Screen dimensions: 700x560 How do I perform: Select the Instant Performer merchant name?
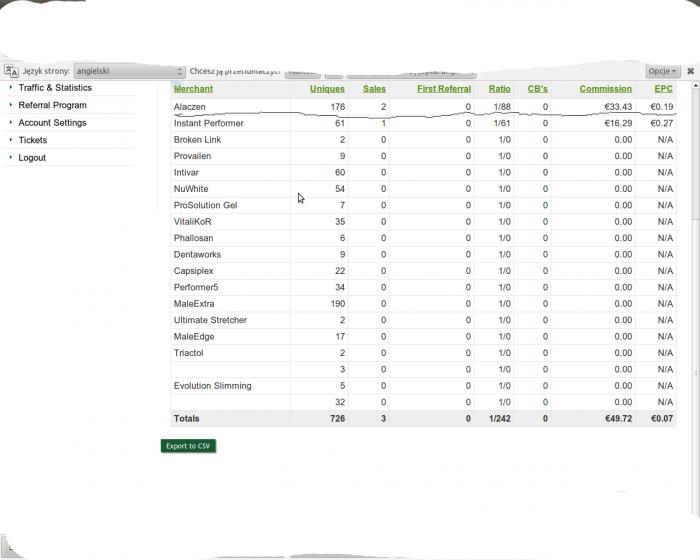pyautogui.click(x=208, y=123)
